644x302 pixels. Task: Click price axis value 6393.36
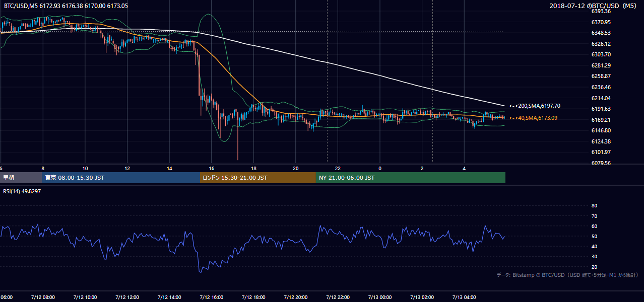tap(601, 11)
